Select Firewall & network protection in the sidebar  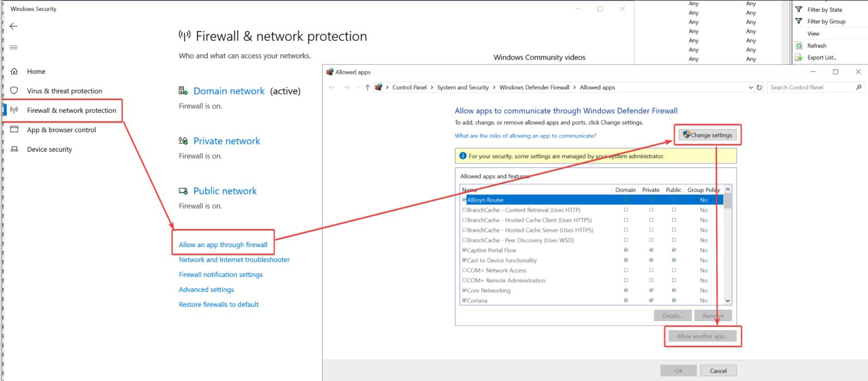point(72,110)
